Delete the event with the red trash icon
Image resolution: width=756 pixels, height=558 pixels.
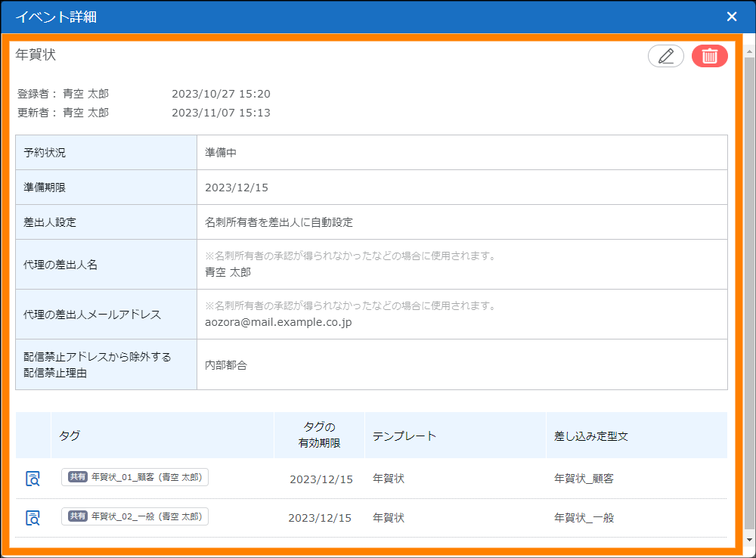click(709, 57)
